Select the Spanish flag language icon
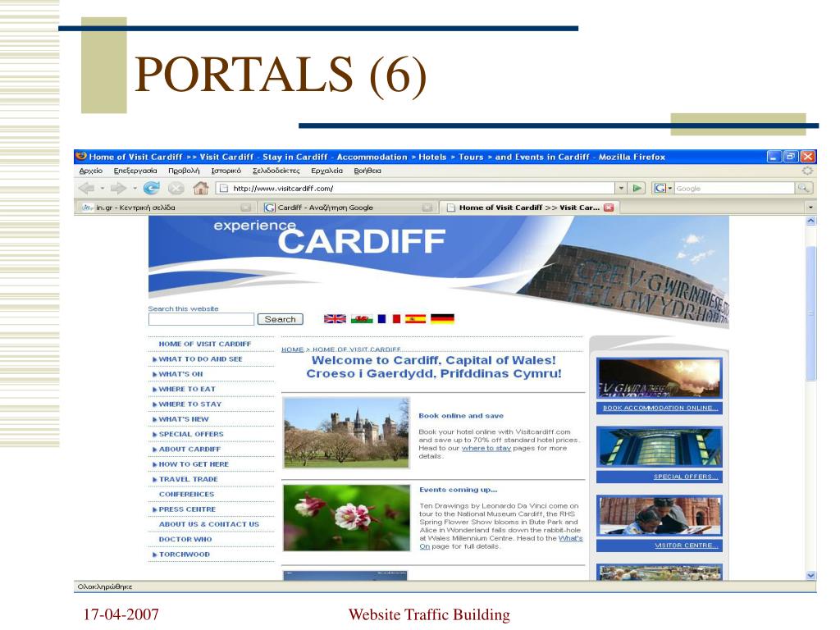 (415, 319)
